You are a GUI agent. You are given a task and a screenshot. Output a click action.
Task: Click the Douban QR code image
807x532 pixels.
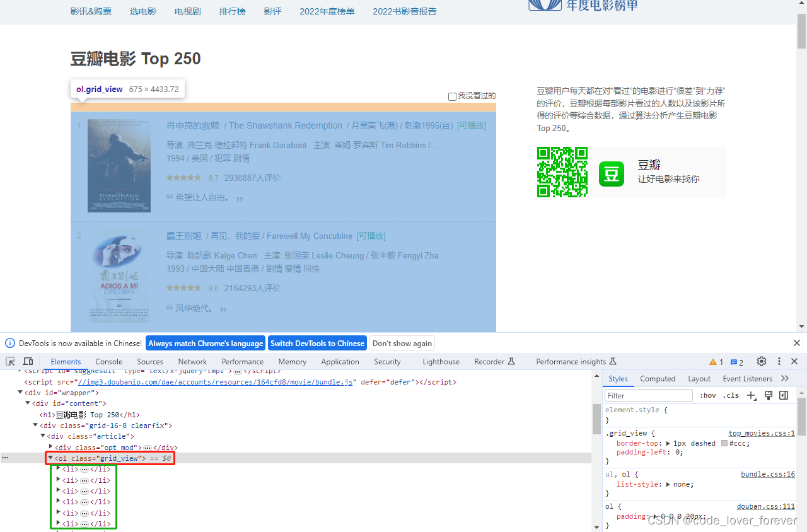pyautogui.click(x=562, y=172)
